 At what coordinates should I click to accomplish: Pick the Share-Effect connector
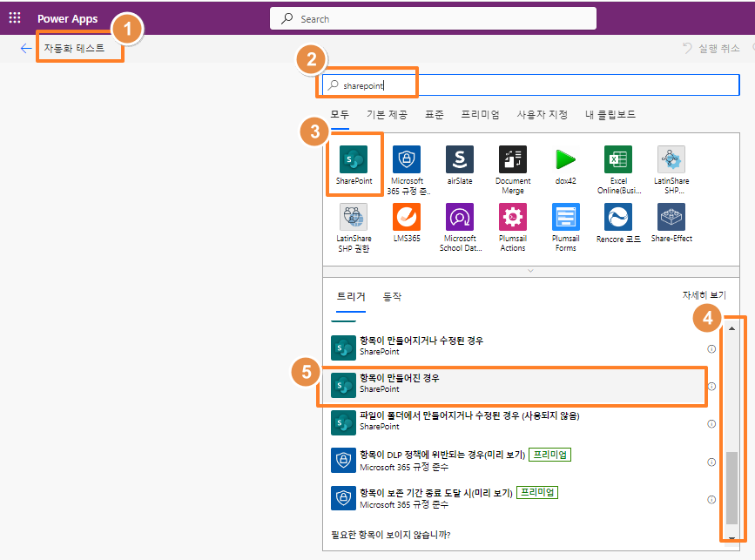(x=671, y=217)
